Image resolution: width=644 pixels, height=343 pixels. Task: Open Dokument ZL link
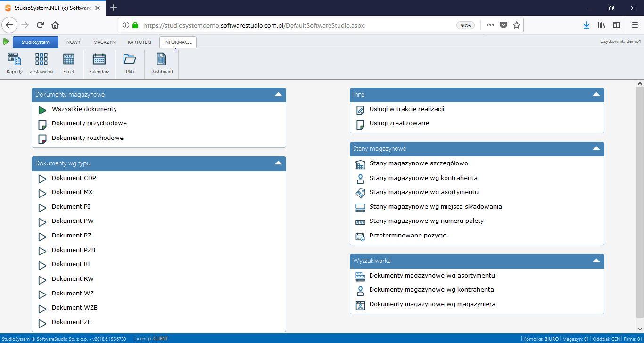pyautogui.click(x=71, y=322)
